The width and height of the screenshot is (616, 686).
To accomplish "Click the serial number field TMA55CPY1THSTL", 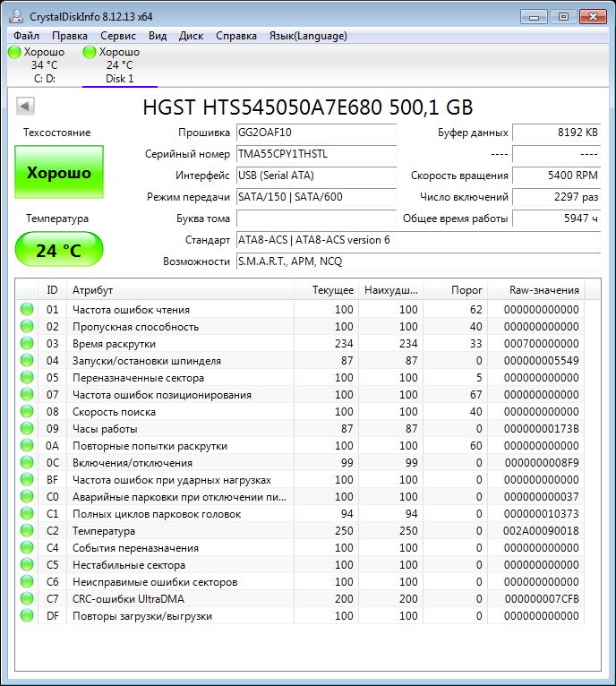I will (x=316, y=154).
